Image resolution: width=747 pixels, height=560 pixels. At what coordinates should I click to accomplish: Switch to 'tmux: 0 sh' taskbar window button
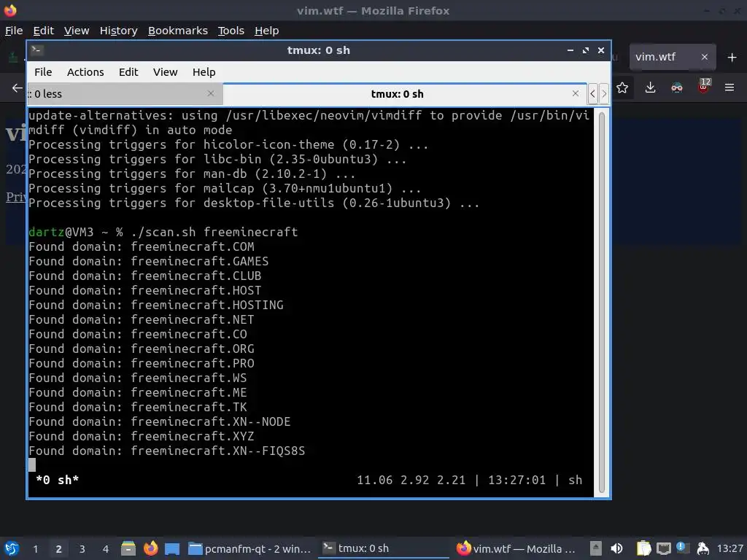point(384,548)
